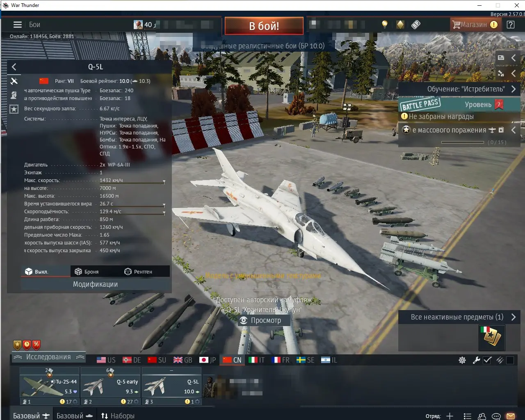Switch to the SE nation tab
525x420 pixels.
(306, 360)
